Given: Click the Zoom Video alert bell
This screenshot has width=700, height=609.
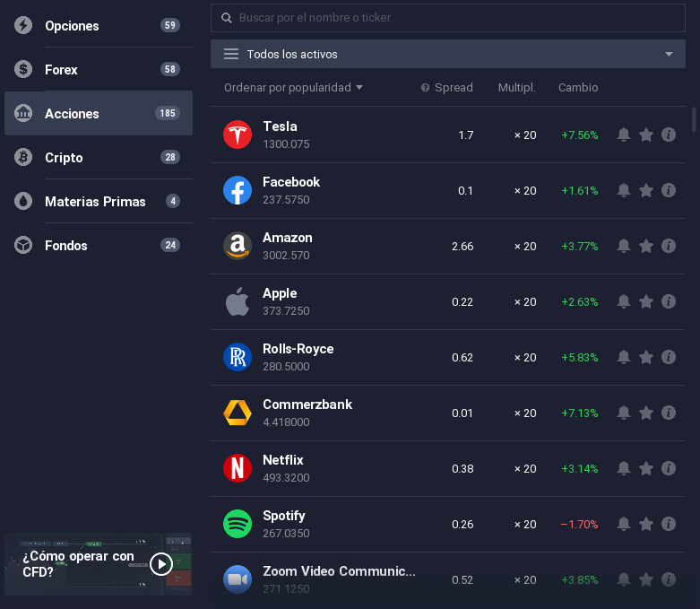Looking at the screenshot, I should (x=624, y=579).
